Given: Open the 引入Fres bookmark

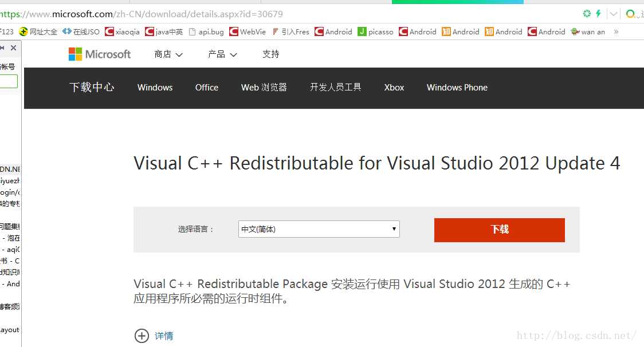Looking at the screenshot, I should pyautogui.click(x=290, y=31).
